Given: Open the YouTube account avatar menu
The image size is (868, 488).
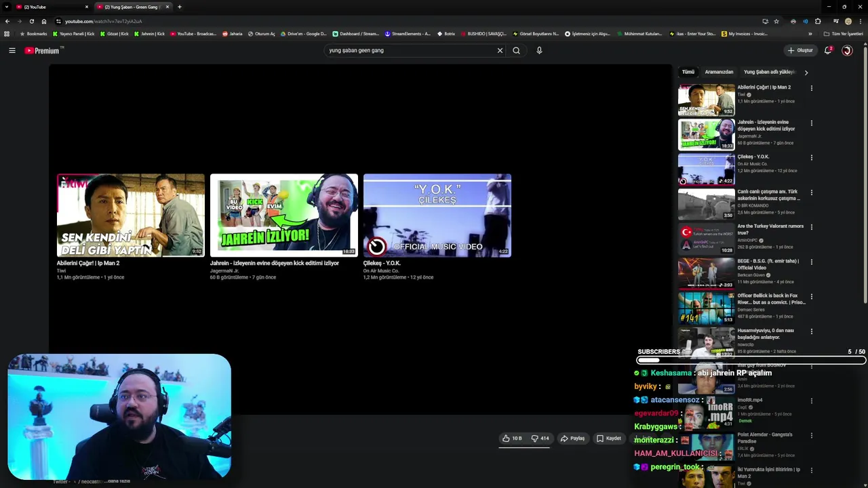Looking at the screenshot, I should [847, 50].
